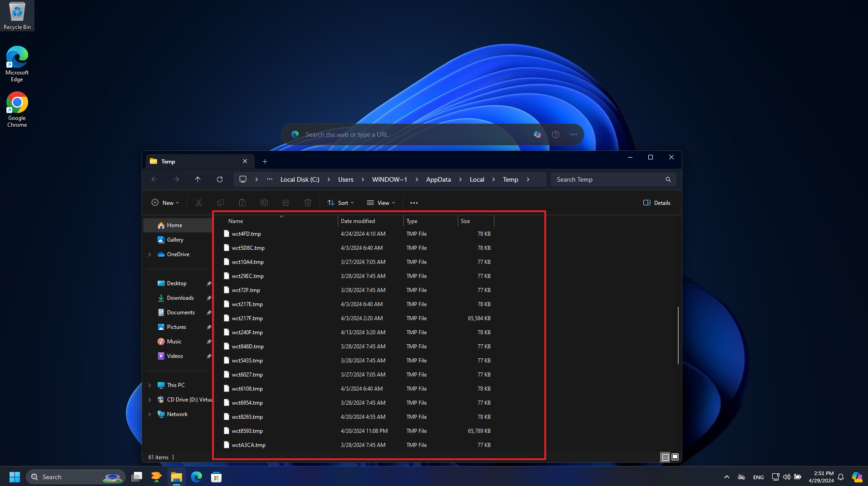The image size is (868, 486).
Task: Open Microsoft Store from the taskbar
Action: [x=217, y=477]
